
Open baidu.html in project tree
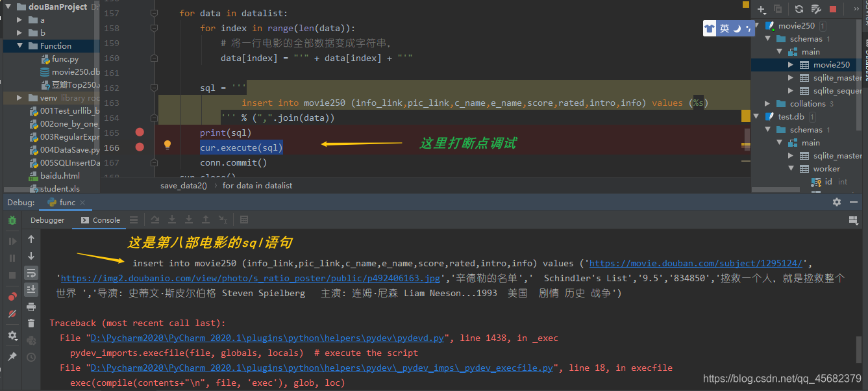tap(55, 176)
